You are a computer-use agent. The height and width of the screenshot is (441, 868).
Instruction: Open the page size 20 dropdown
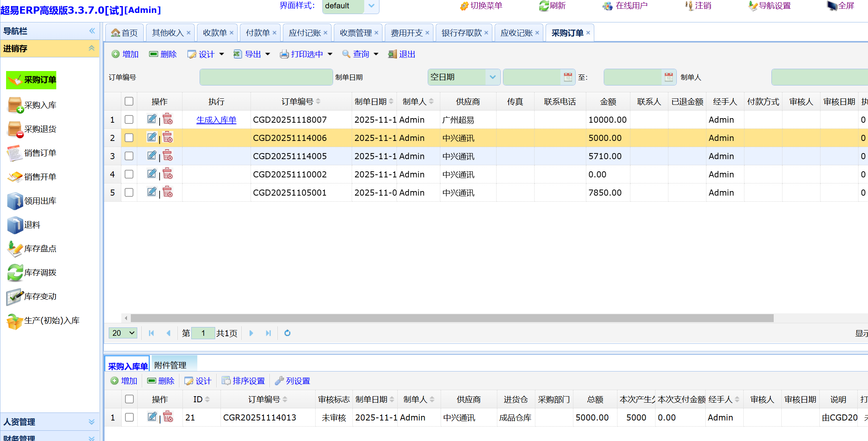tap(123, 333)
